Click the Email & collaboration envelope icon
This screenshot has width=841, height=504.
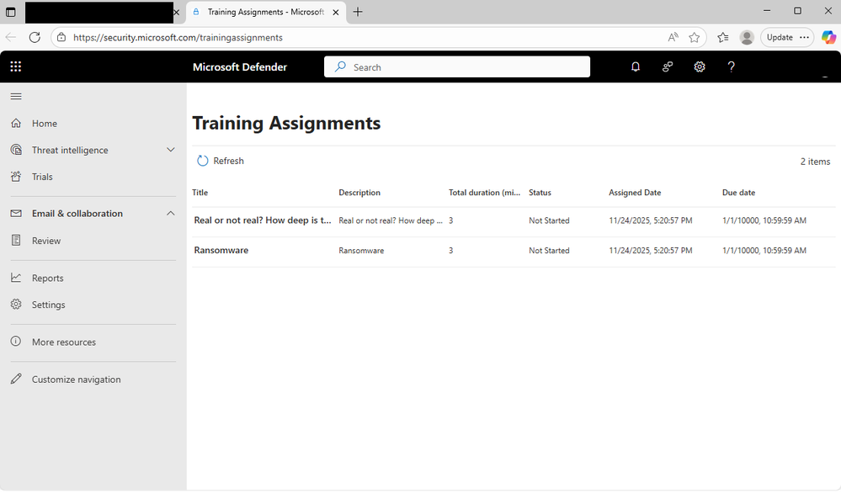pos(16,214)
